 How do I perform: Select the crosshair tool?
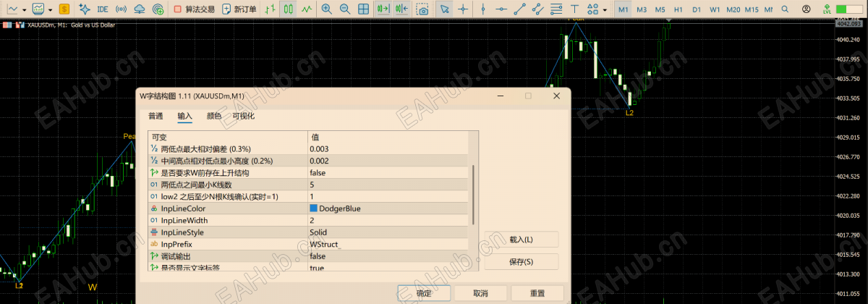coord(464,9)
